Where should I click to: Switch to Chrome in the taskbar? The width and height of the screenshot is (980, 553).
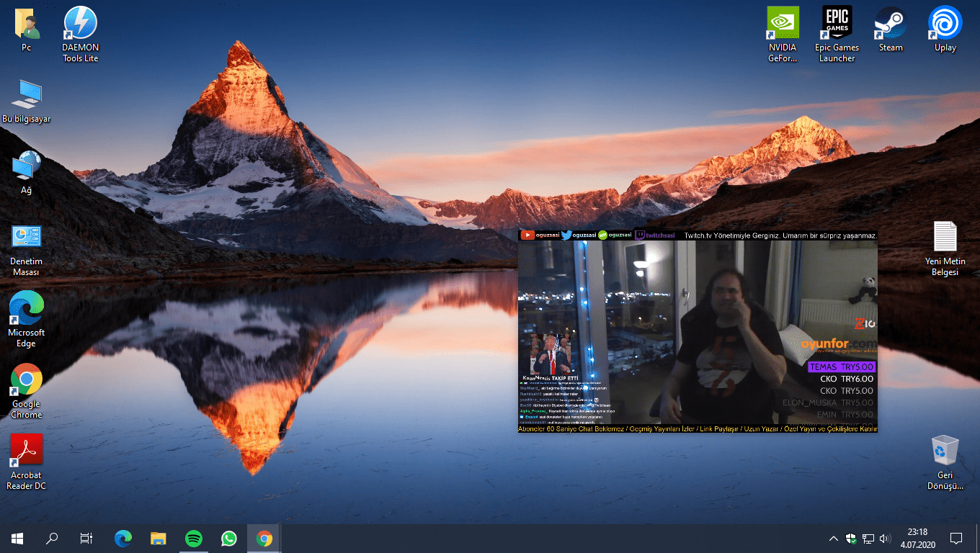click(x=264, y=538)
